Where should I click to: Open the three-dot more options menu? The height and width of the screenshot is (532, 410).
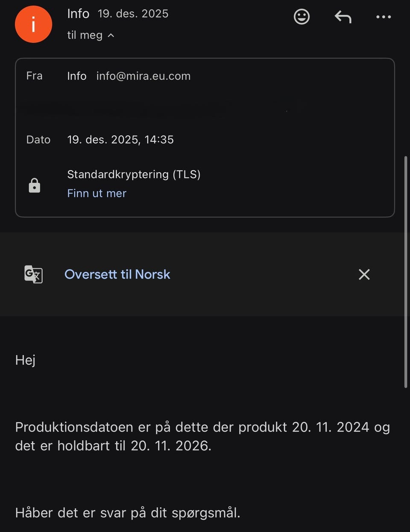tap(383, 17)
